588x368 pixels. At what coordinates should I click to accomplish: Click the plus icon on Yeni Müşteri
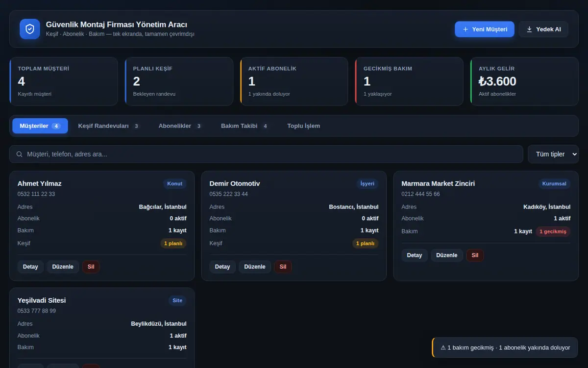pos(465,29)
